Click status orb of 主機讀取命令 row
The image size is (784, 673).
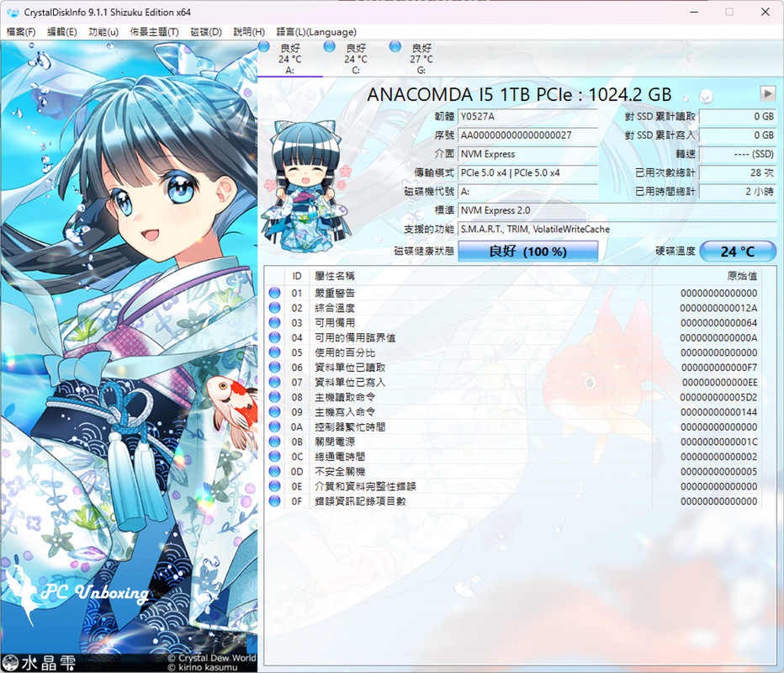274,397
